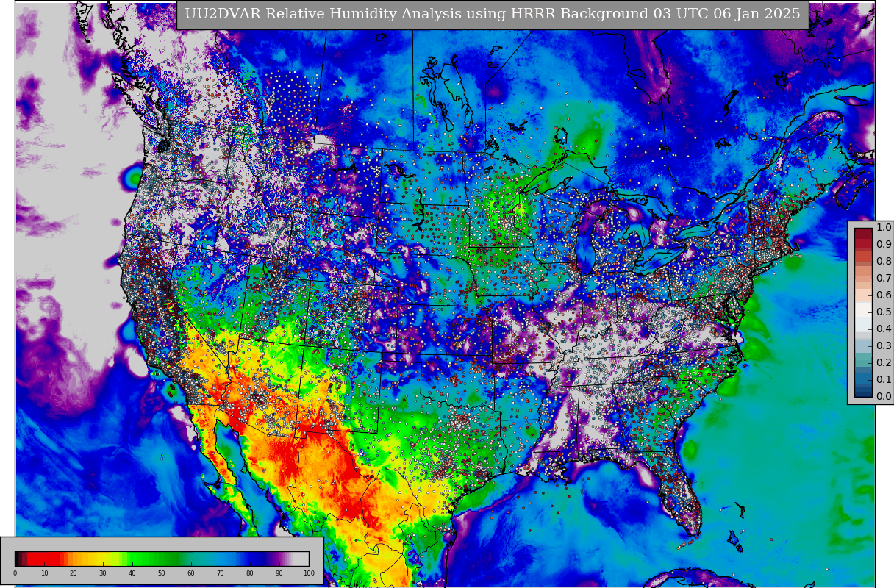Click the 30 tick label on humidity colorbar
This screenshot has width=894, height=588.
103,573
